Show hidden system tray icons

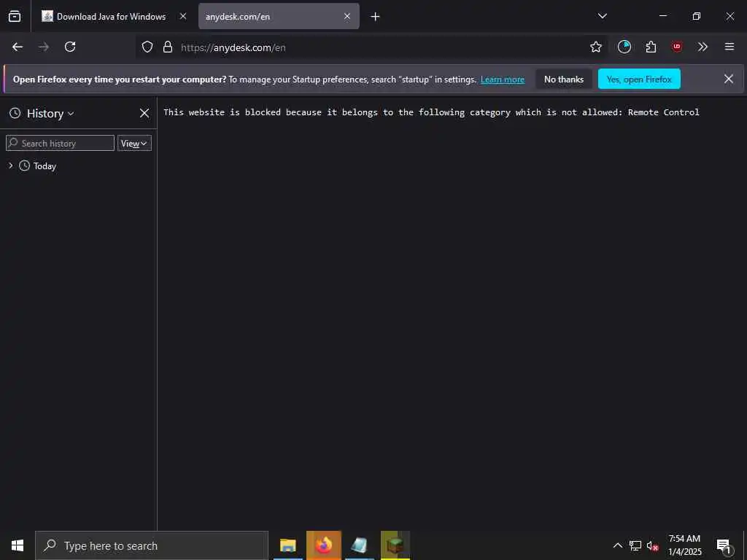pos(617,545)
